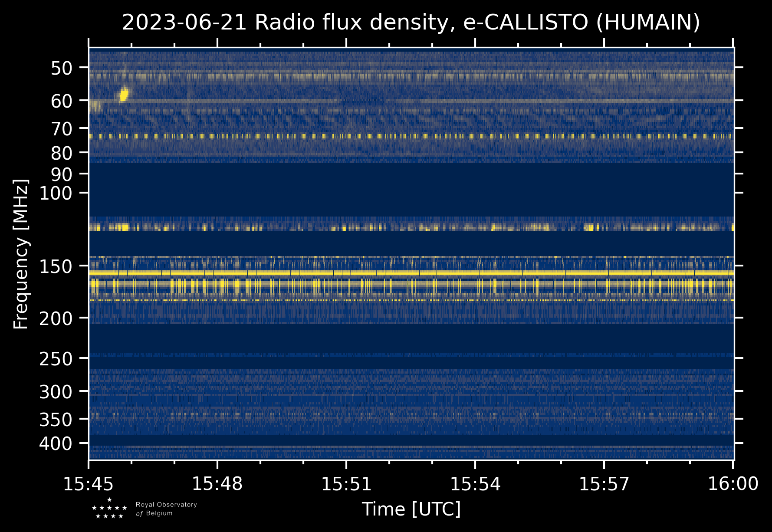Click the Frequency [MHz] axis label
Viewport: 772px width, 532px height.
[21, 254]
